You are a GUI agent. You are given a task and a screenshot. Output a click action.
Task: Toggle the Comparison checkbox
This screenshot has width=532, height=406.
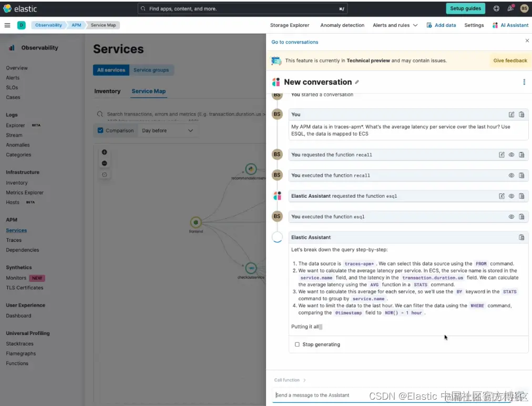pos(100,130)
